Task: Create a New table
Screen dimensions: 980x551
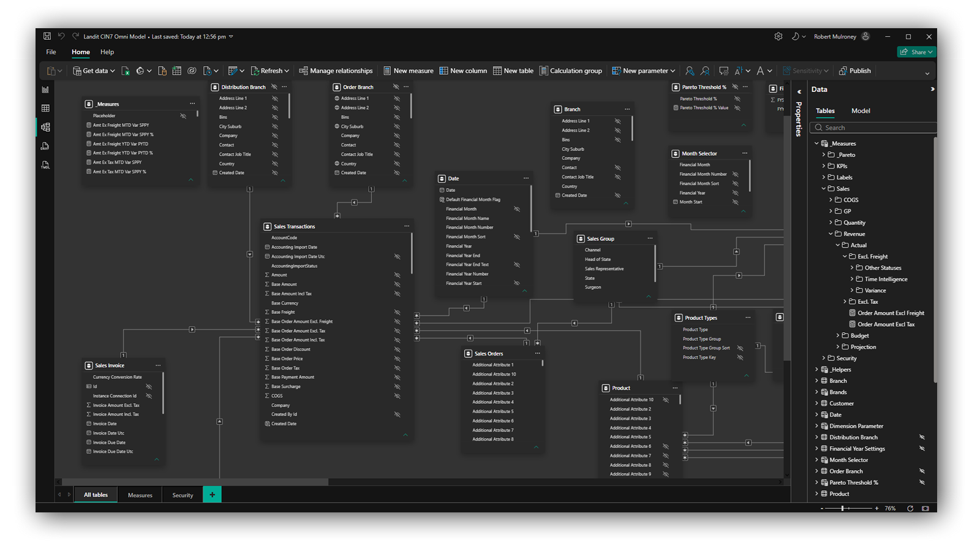Action: [x=513, y=71]
